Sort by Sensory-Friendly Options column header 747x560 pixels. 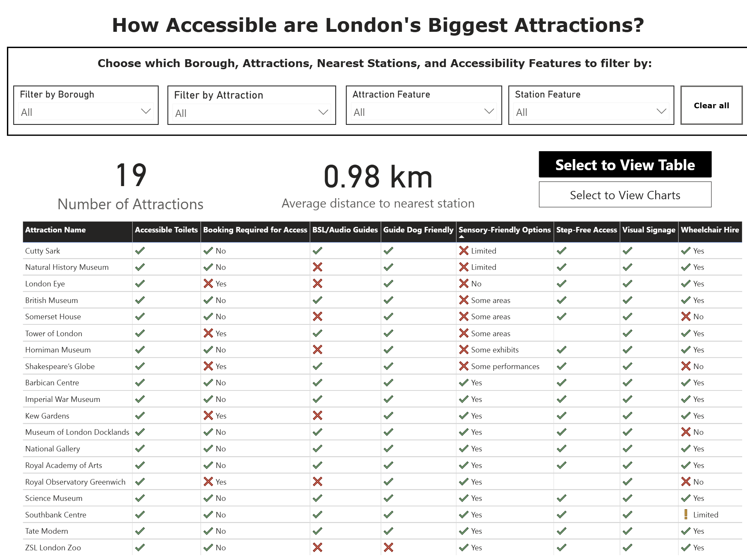click(x=504, y=230)
